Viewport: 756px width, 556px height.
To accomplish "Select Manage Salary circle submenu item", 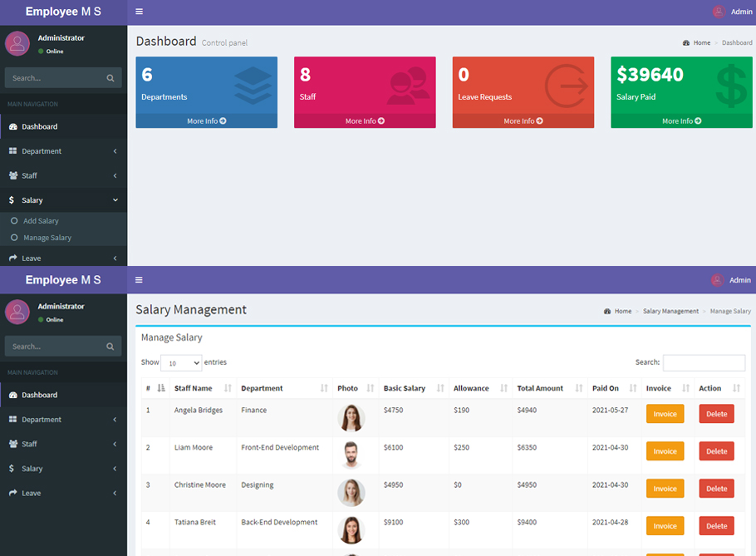I will click(x=14, y=237).
